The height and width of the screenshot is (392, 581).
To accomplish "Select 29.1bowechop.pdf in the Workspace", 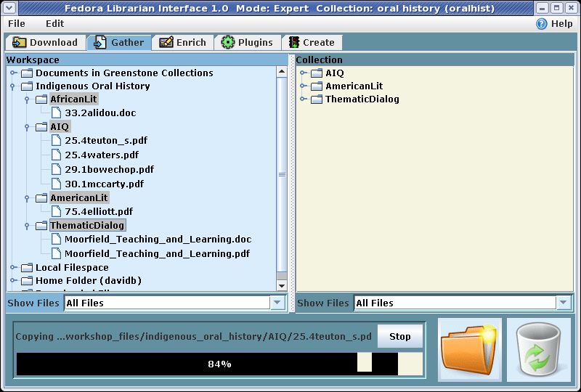I will tap(110, 169).
